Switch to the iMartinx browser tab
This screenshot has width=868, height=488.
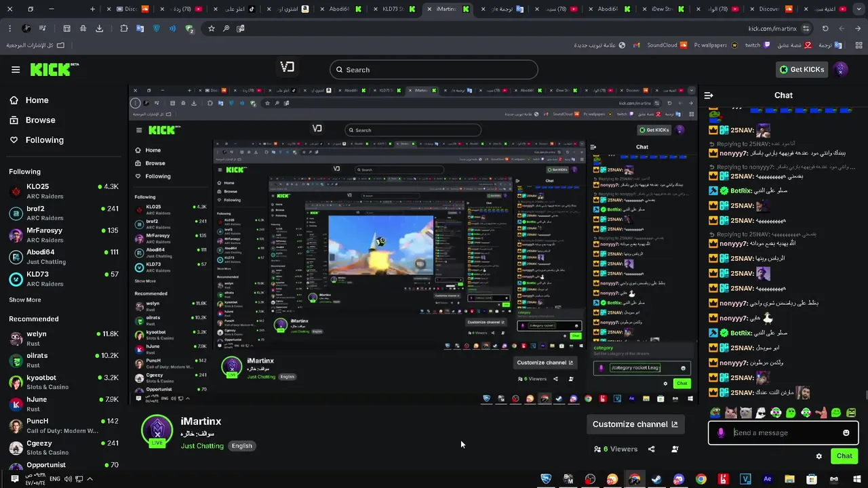pos(448,9)
